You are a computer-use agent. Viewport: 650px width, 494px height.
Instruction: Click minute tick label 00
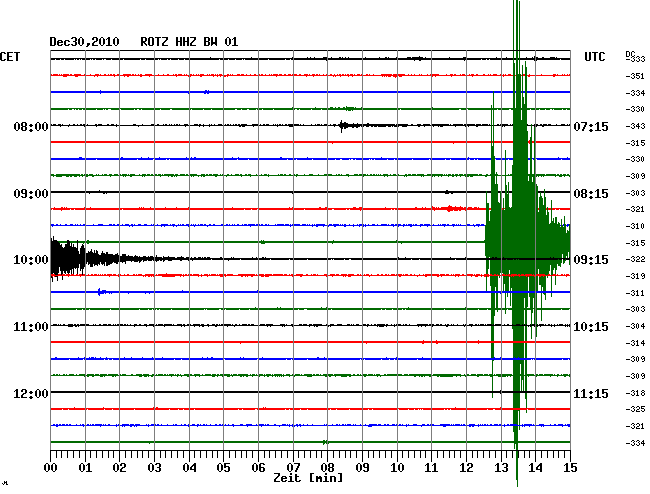(x=51, y=468)
